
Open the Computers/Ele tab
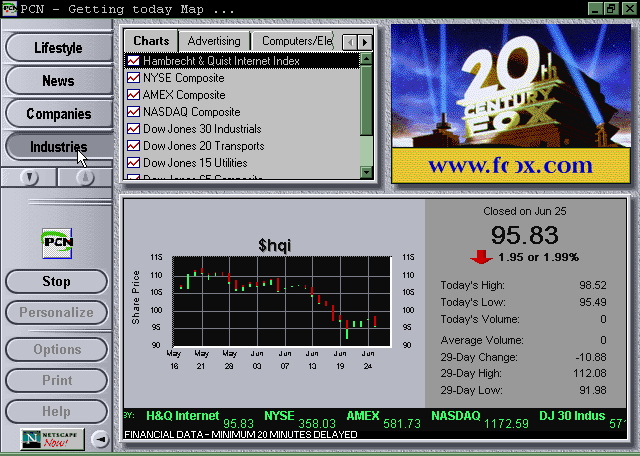(x=296, y=41)
